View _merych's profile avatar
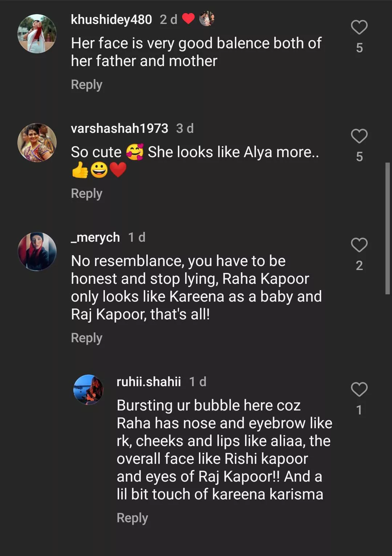 click(x=37, y=252)
